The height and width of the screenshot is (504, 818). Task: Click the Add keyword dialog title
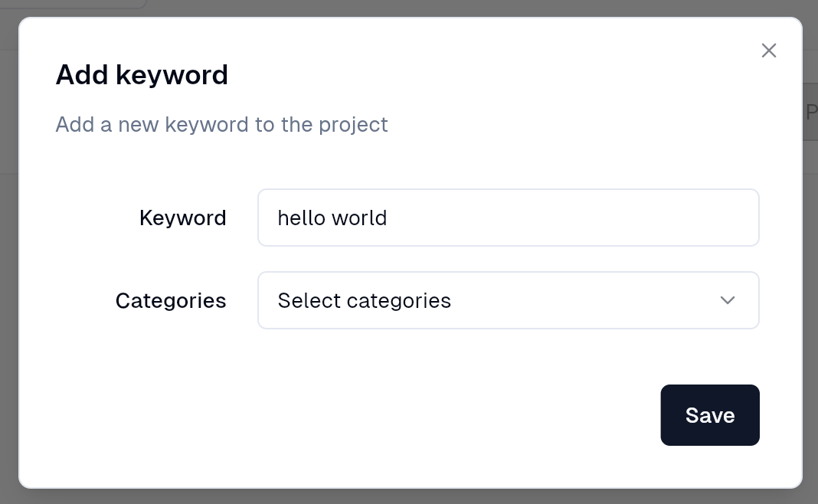click(x=142, y=74)
